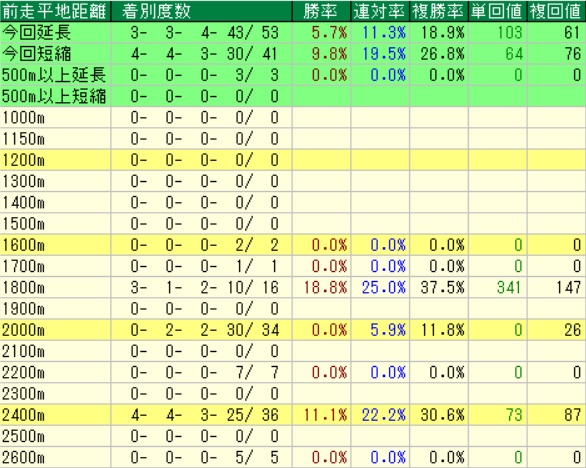Select the 1200m row label

[x=24, y=160]
